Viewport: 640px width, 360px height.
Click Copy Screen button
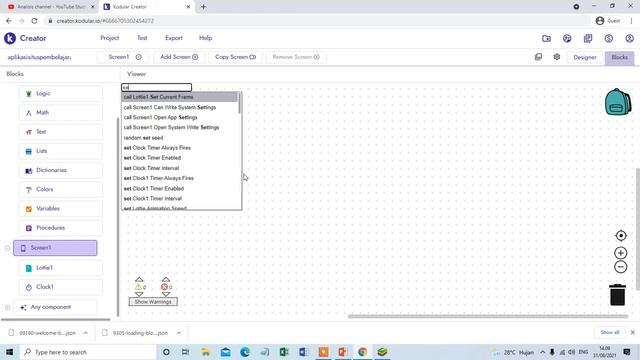[x=236, y=57]
